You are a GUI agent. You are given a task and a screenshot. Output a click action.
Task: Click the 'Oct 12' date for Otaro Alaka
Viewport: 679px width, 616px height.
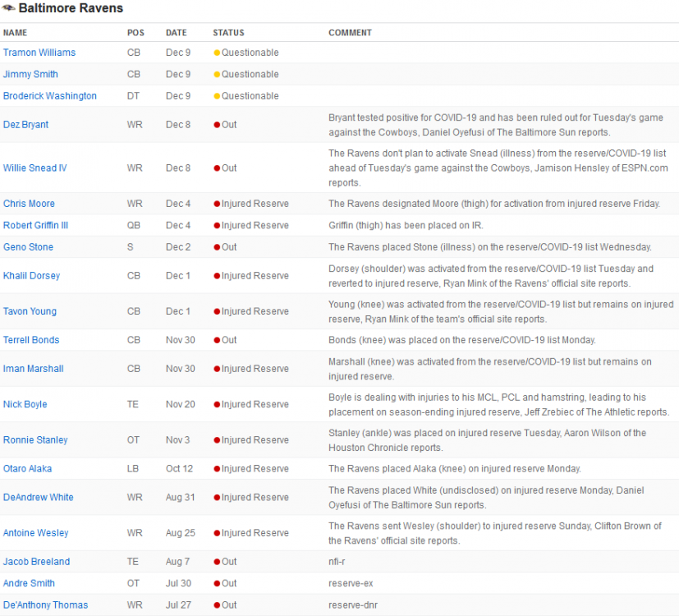click(x=179, y=468)
